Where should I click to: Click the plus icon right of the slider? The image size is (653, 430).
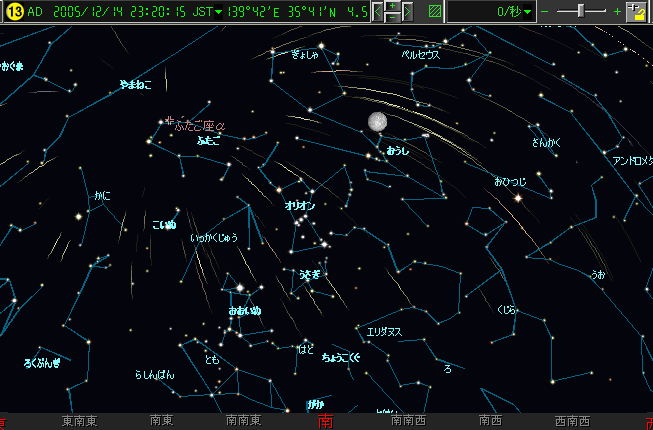616,12
